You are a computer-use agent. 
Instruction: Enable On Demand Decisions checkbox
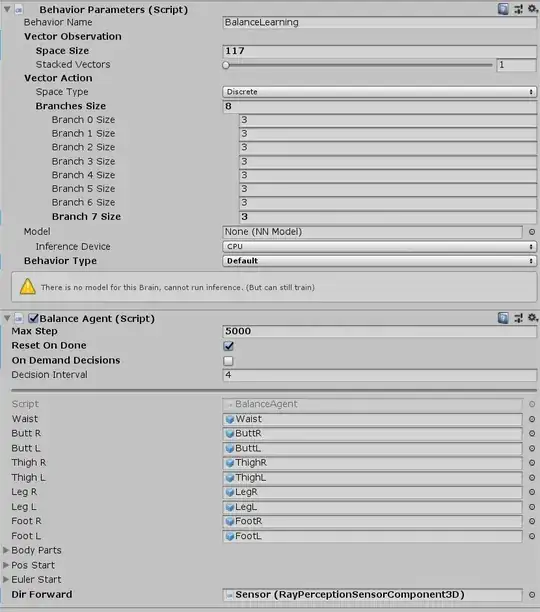(228, 361)
